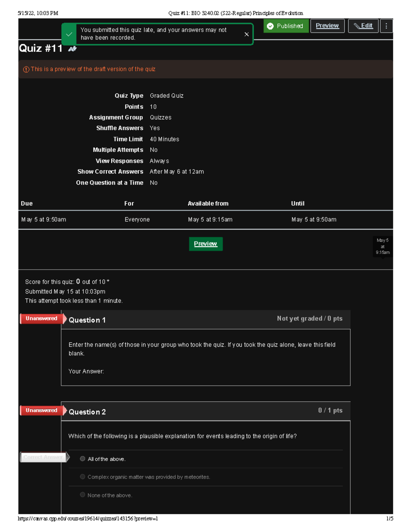Dismiss the late submission notification

pos(246,34)
